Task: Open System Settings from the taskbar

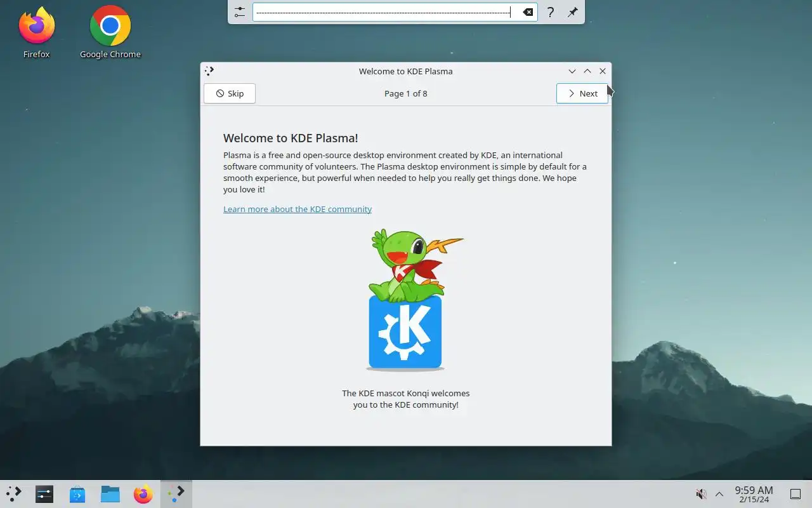Action: (x=44, y=494)
